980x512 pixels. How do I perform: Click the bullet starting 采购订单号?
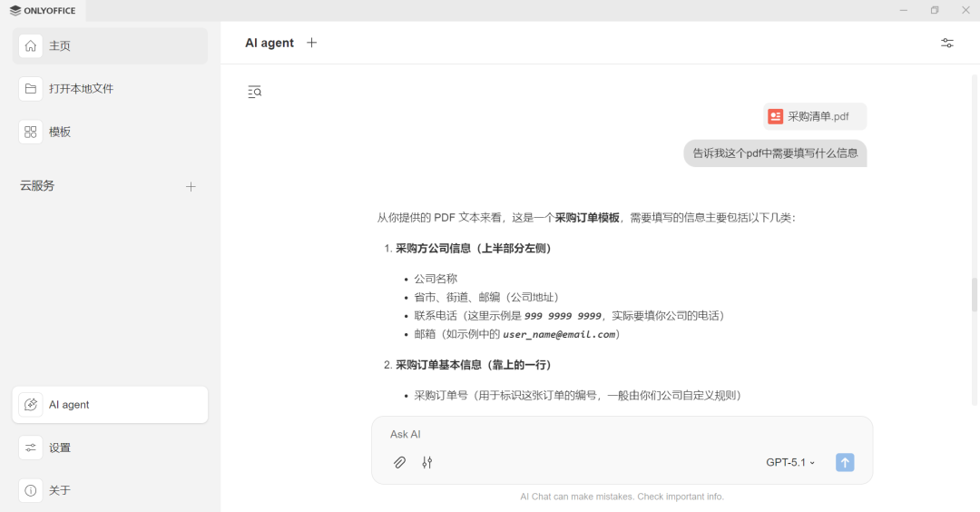(x=579, y=395)
